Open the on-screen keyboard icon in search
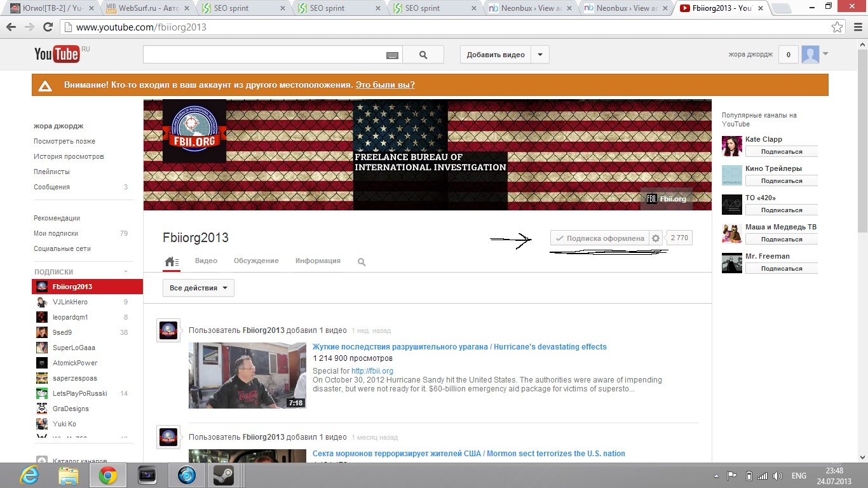The height and width of the screenshot is (488, 868). 393,55
